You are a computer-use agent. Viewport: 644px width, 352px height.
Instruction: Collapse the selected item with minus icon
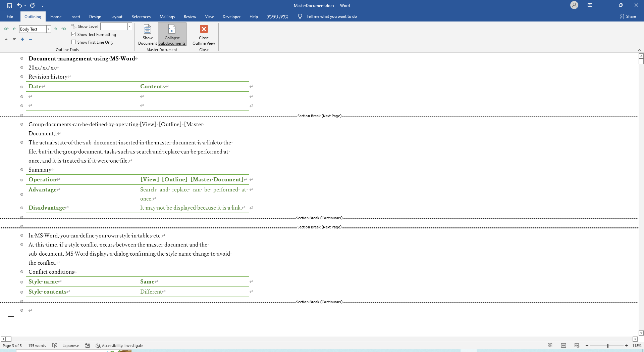(x=30, y=39)
